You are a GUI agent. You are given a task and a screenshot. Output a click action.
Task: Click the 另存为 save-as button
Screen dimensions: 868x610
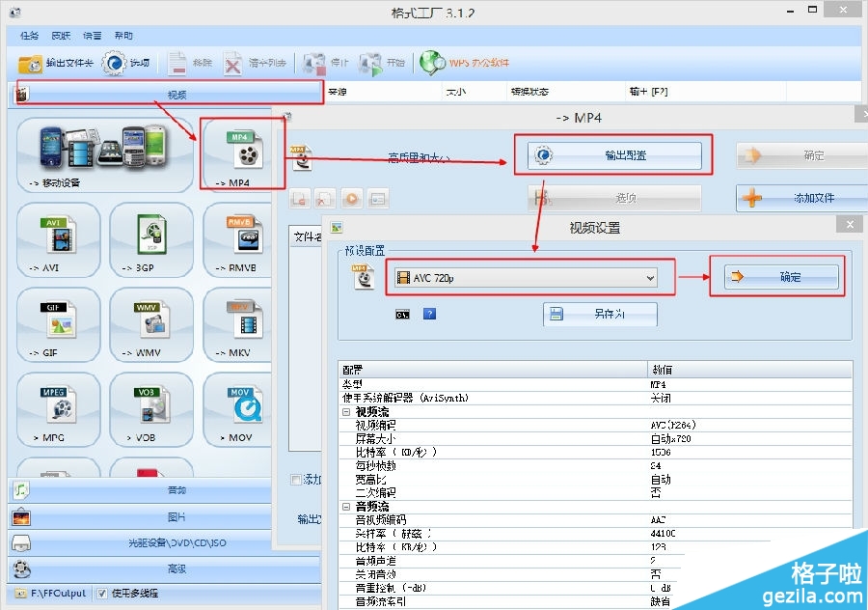click(600, 314)
